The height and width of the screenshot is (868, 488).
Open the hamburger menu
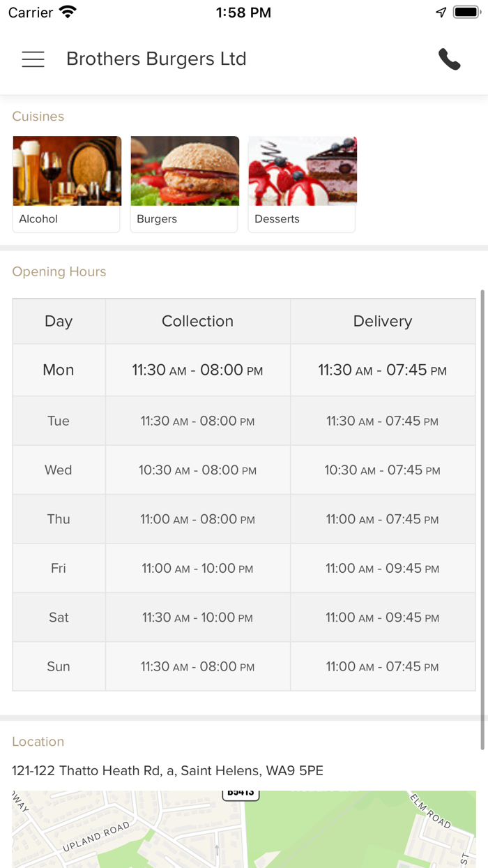33,59
